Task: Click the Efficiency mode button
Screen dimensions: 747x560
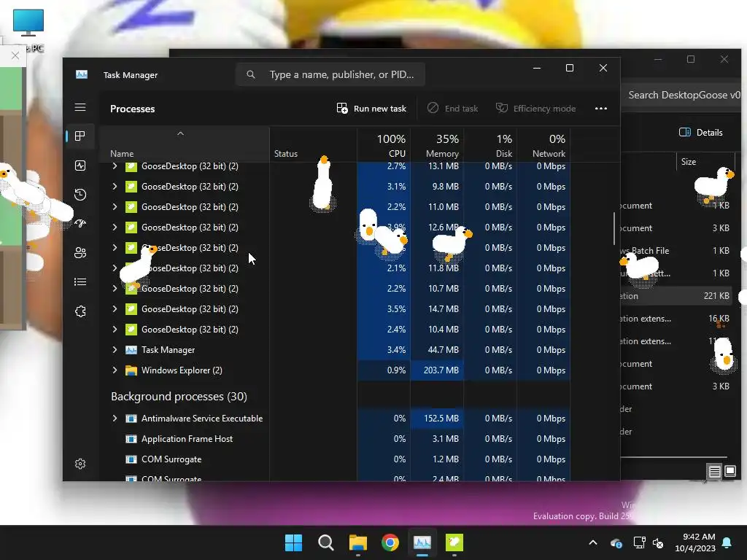Action: point(536,109)
